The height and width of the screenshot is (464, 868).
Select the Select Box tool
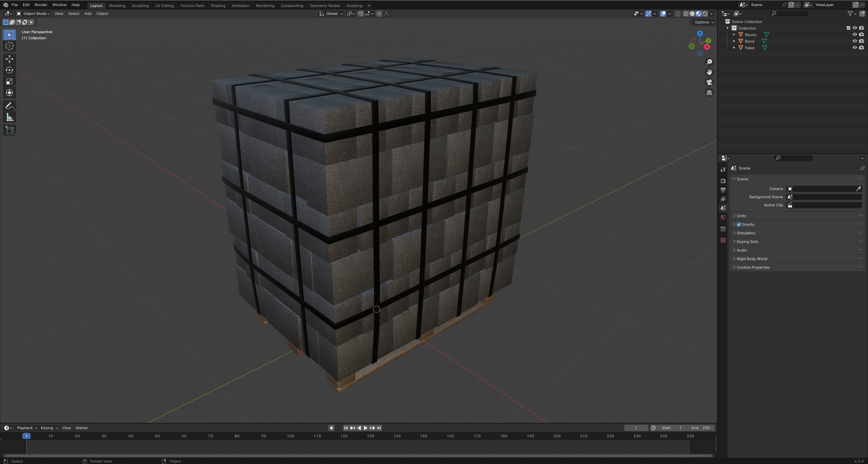click(9, 35)
